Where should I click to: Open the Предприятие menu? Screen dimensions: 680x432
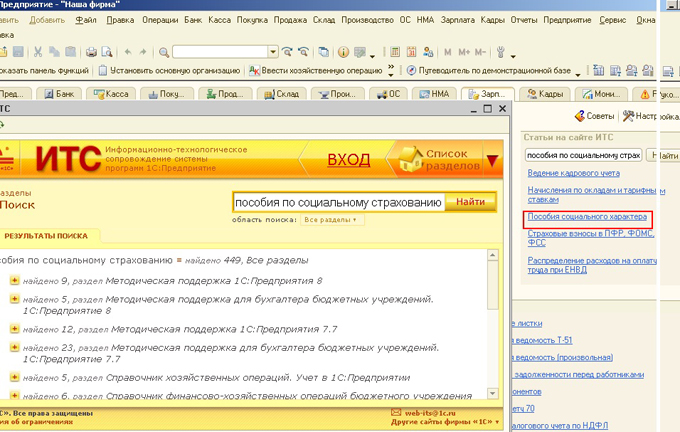tap(567, 20)
